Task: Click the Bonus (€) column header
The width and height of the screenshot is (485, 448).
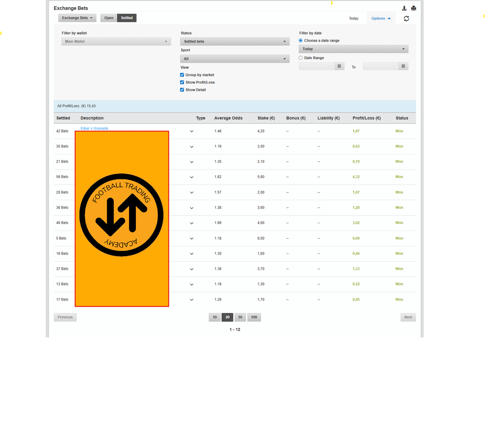Action: click(296, 118)
